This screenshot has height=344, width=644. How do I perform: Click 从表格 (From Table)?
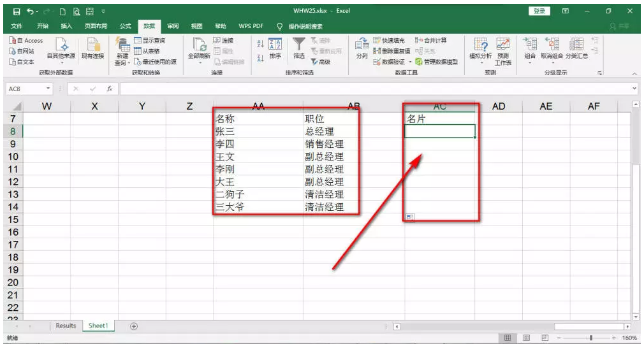pos(147,52)
